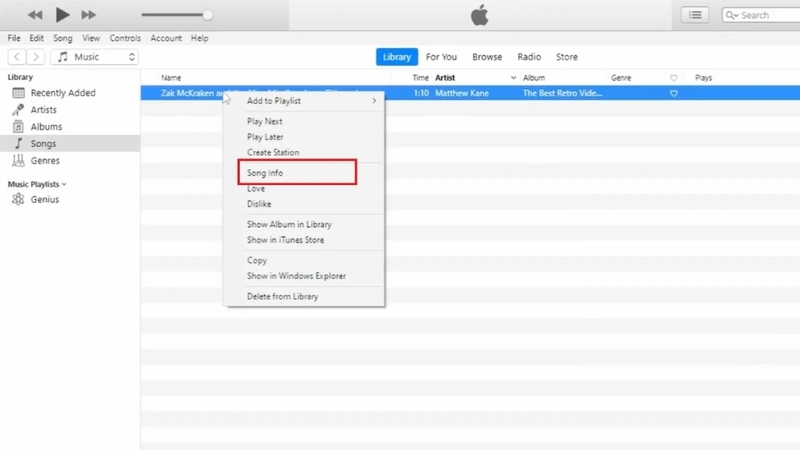
Task: Sort by the Genre column header
Action: coord(621,78)
